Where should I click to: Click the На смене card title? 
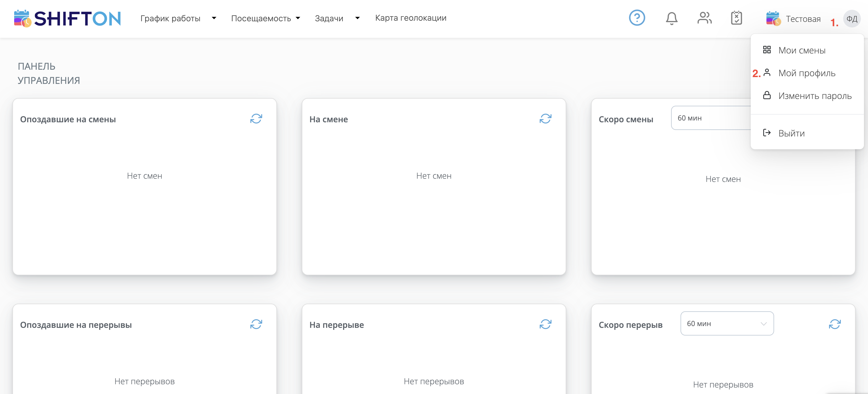(x=329, y=119)
